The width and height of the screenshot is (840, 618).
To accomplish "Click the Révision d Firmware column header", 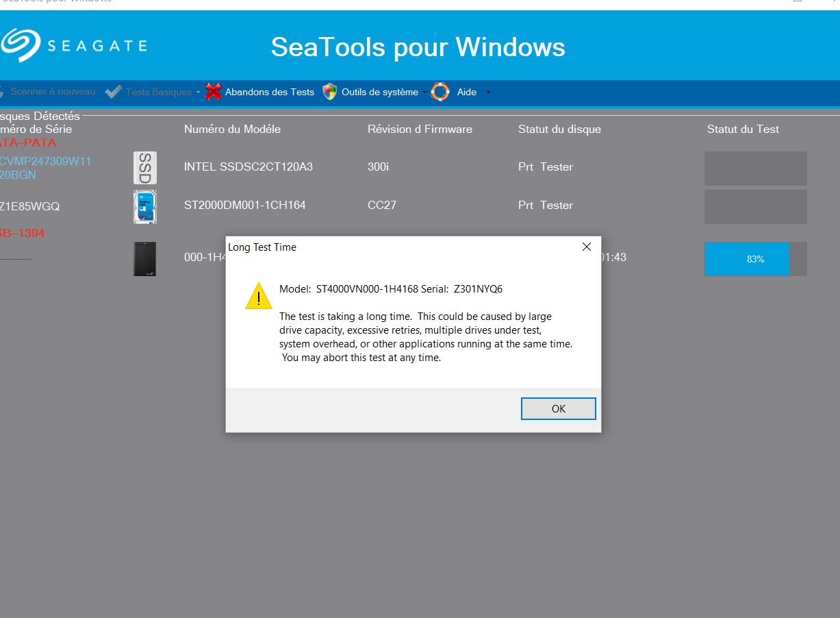I will (420, 129).
